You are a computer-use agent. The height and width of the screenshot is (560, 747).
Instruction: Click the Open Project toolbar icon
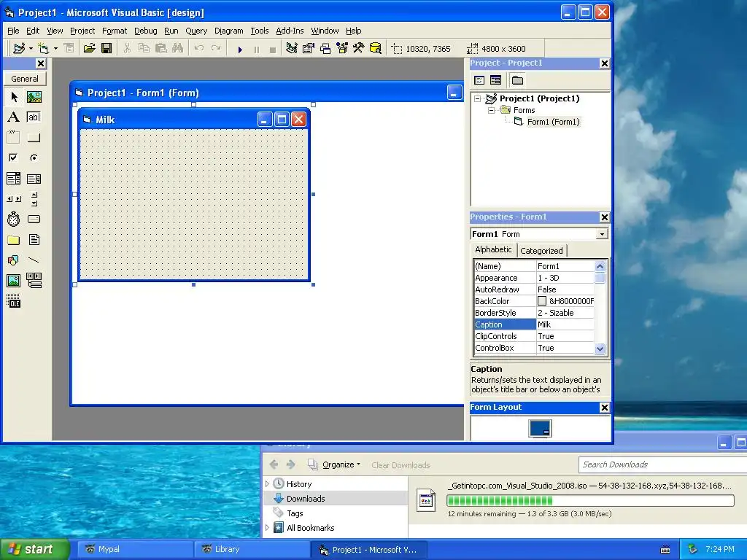coord(89,49)
